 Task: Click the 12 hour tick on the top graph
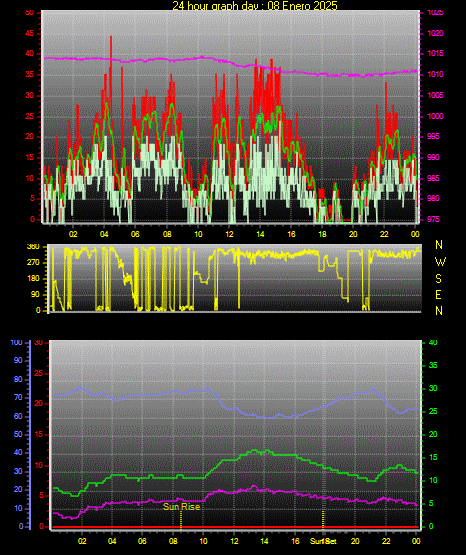(229, 234)
